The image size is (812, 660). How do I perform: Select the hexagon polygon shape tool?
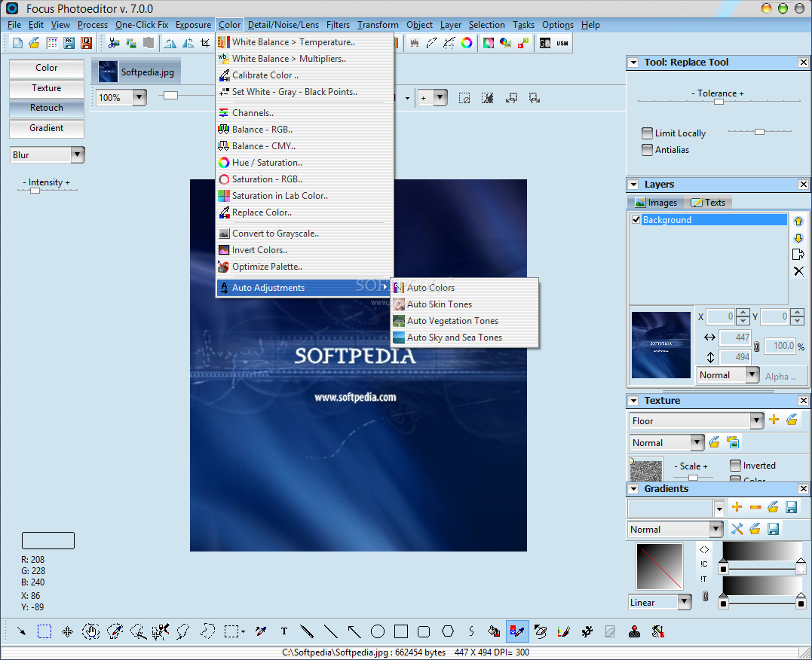click(x=448, y=631)
